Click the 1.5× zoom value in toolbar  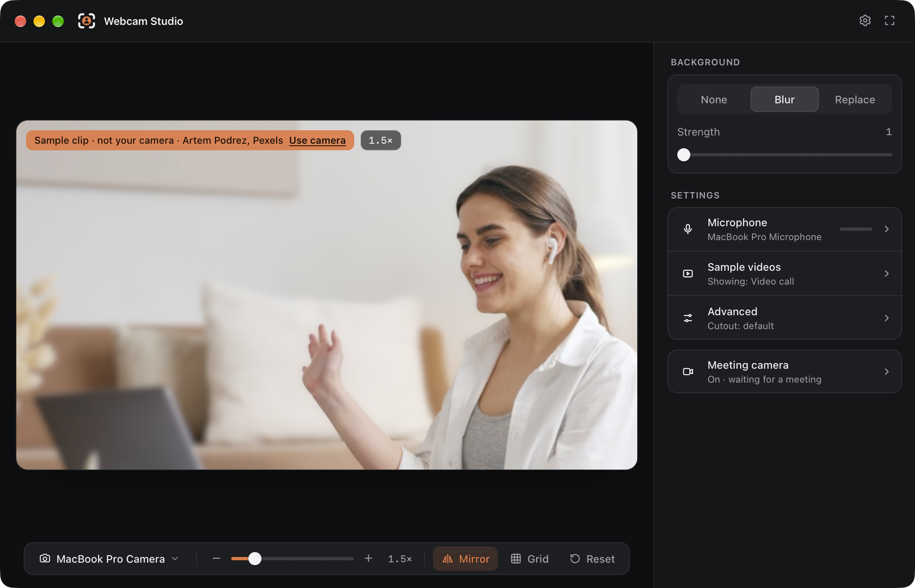pyautogui.click(x=400, y=559)
